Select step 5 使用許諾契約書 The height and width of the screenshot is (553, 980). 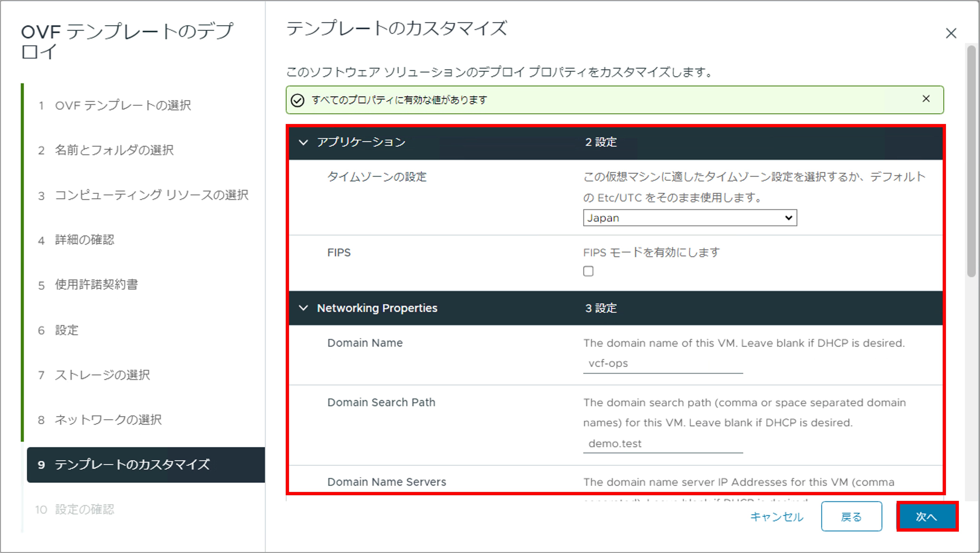(96, 285)
